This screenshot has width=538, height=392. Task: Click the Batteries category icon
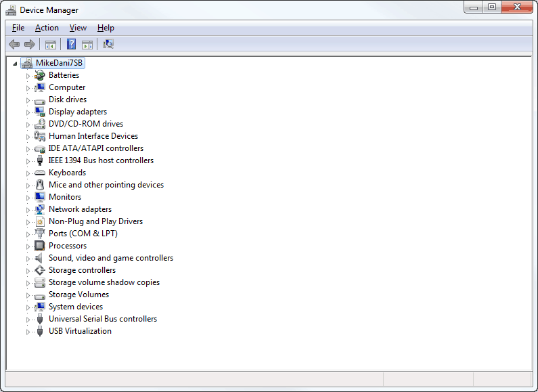click(x=40, y=75)
